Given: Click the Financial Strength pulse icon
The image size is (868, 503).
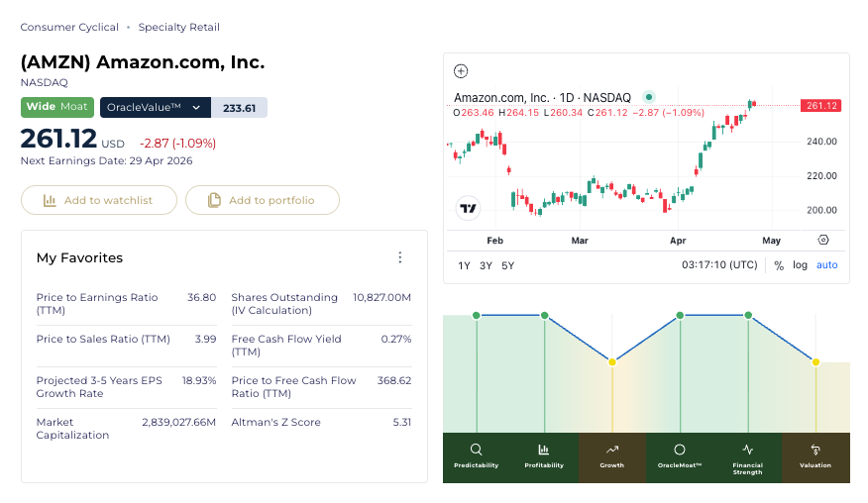Looking at the screenshot, I should 748,450.
